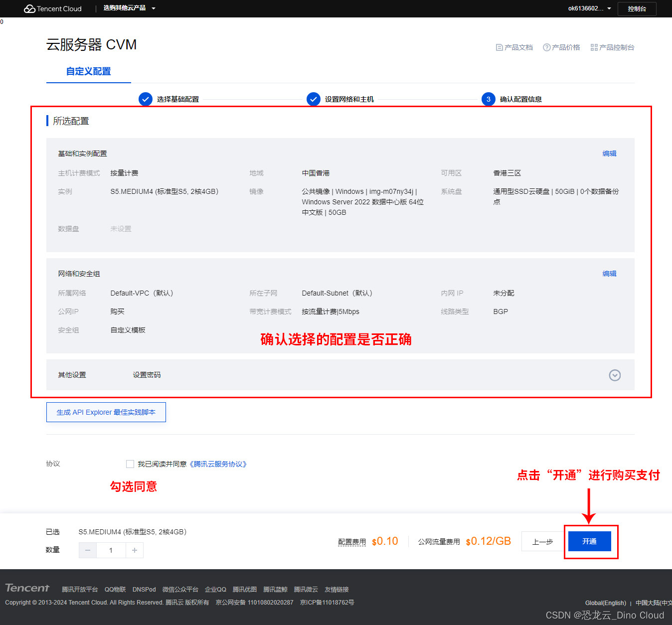Click 京公网安备 11010802020287 link

(254, 603)
